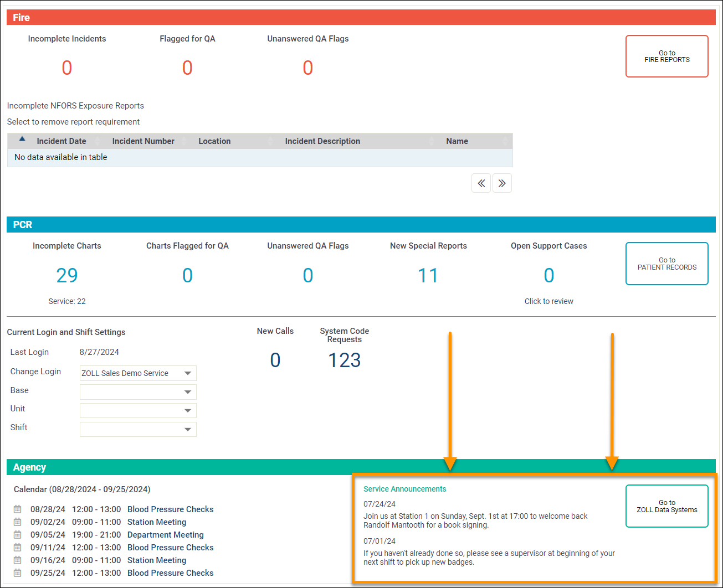Go to next page of exposure reports table
This screenshot has width=723, height=588.
point(502,183)
